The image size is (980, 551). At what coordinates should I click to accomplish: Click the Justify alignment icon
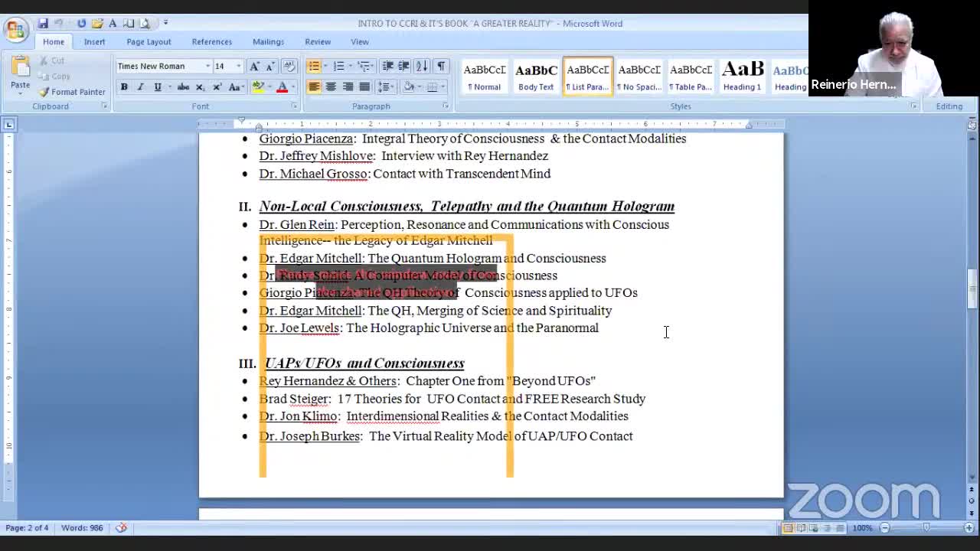pos(364,87)
